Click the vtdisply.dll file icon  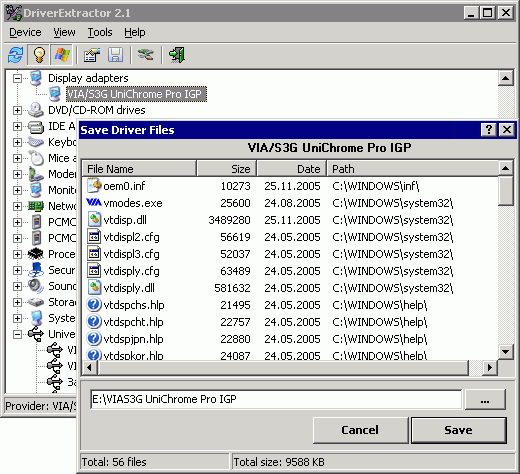94,288
